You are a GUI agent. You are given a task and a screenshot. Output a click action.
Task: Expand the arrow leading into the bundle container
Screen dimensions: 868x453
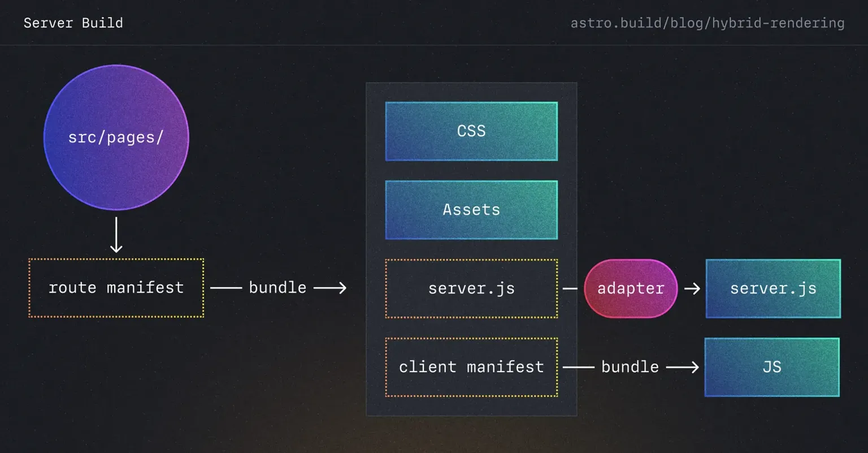pyautogui.click(x=331, y=287)
